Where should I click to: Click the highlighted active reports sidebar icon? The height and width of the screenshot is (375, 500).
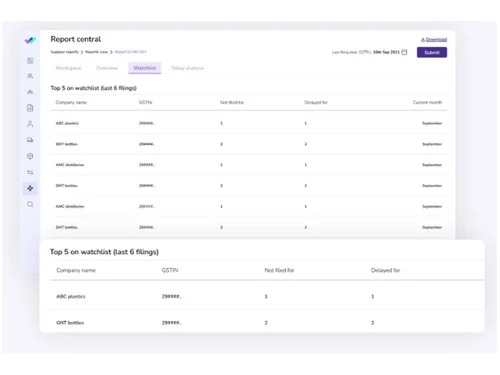click(x=30, y=188)
